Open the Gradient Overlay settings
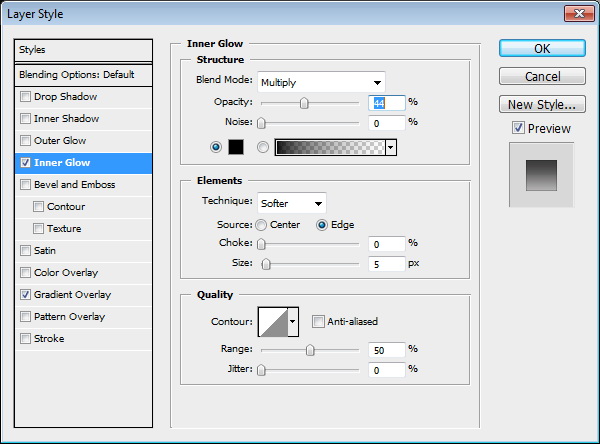Image resolution: width=600 pixels, height=444 pixels. click(72, 295)
